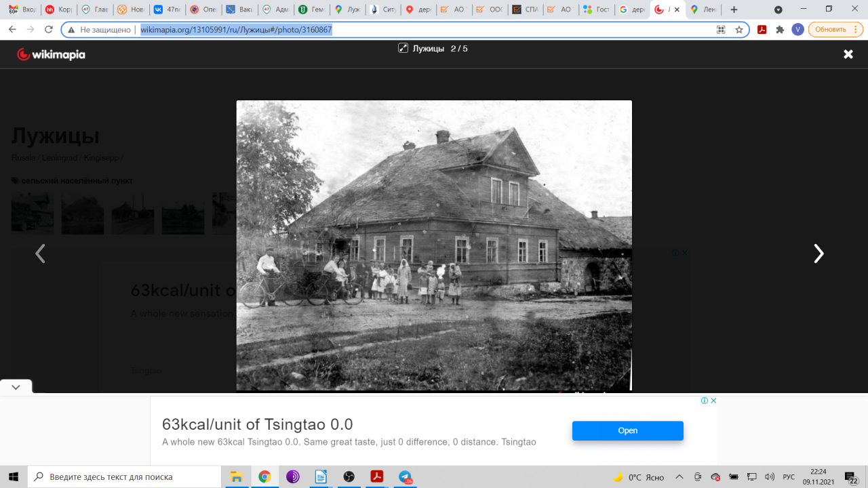Open Telegram from the taskbar
Image resolution: width=868 pixels, height=488 pixels.
[x=406, y=476]
